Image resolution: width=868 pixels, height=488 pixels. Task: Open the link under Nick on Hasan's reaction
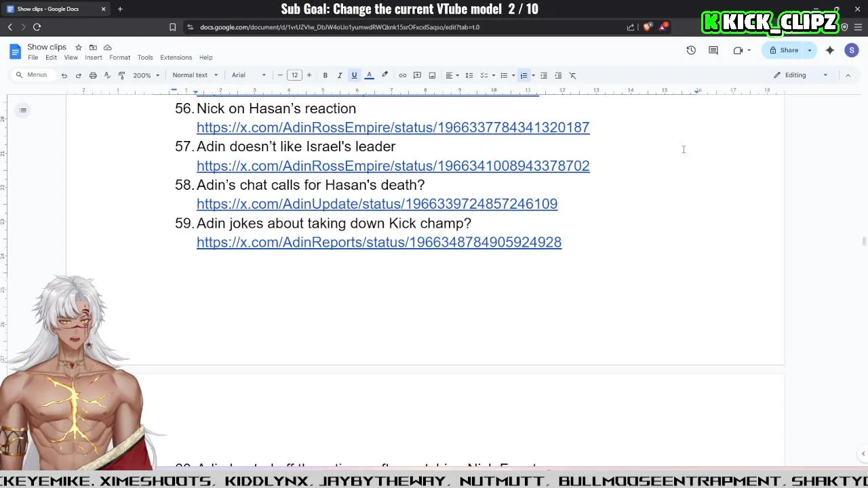(393, 127)
